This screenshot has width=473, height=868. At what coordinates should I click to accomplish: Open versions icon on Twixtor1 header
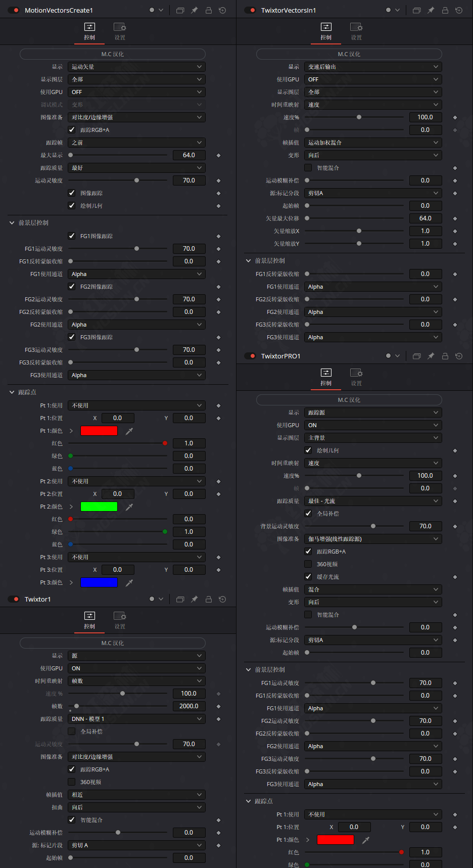[180, 599]
